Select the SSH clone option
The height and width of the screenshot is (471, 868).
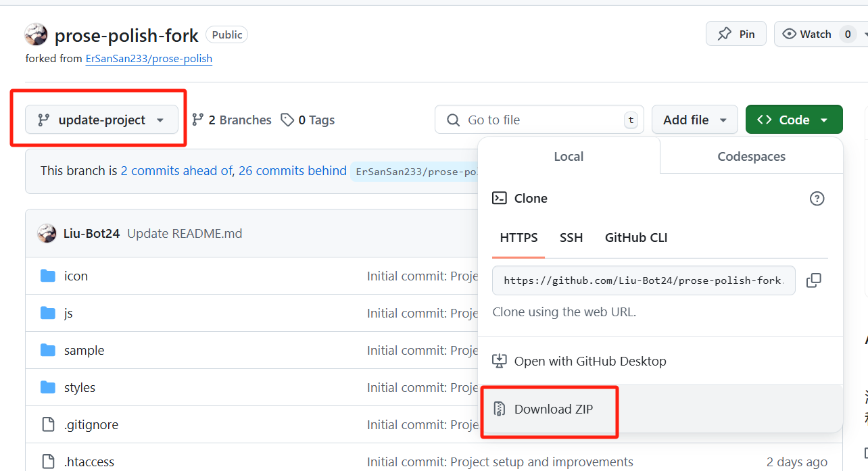pyautogui.click(x=571, y=238)
